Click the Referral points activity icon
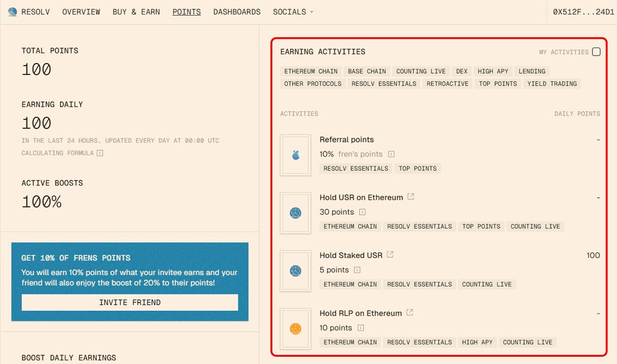617x364 pixels. (295, 155)
